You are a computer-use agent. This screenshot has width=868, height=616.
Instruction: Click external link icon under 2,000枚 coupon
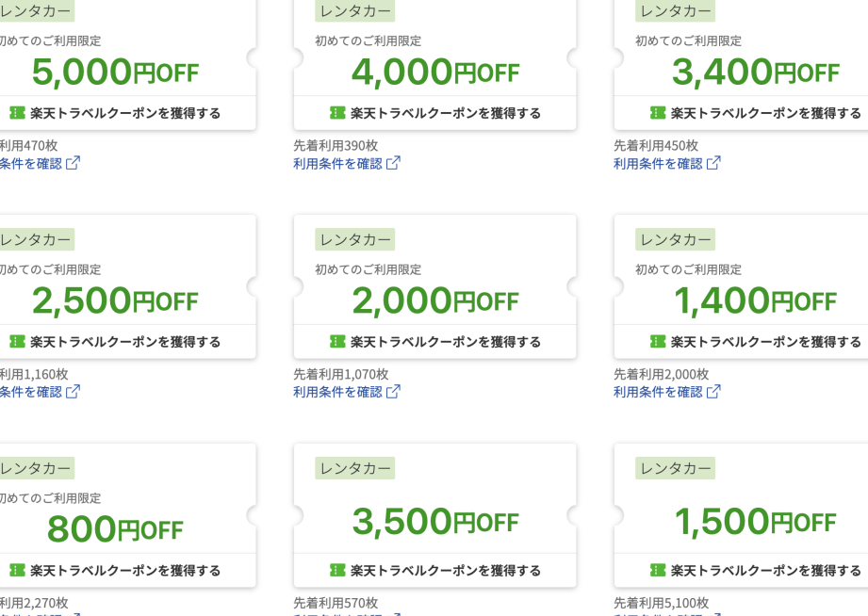pos(713,391)
